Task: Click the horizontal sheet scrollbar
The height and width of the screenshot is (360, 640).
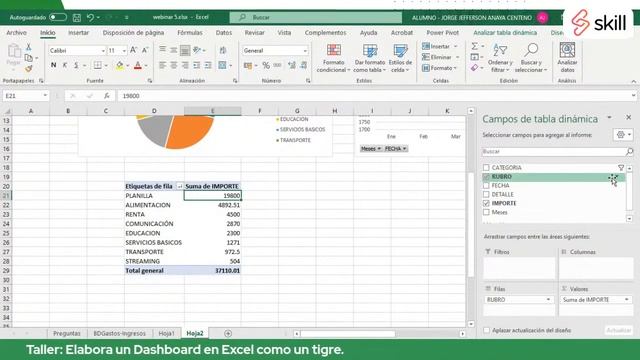Action: coord(348,334)
